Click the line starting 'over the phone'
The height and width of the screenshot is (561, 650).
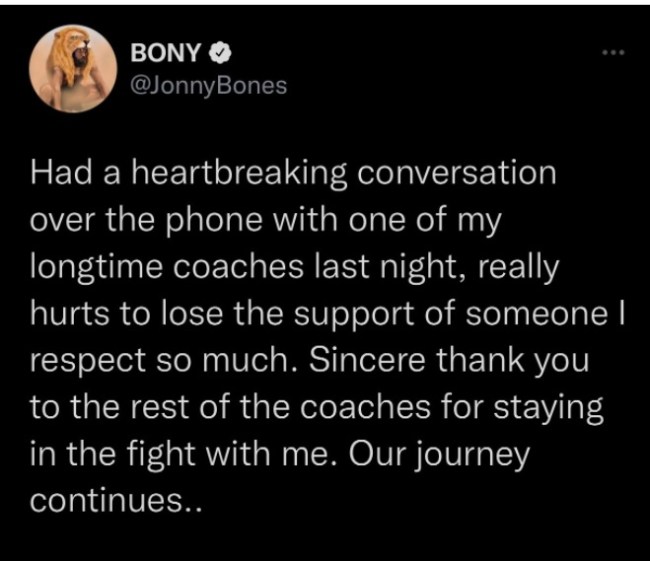264,221
